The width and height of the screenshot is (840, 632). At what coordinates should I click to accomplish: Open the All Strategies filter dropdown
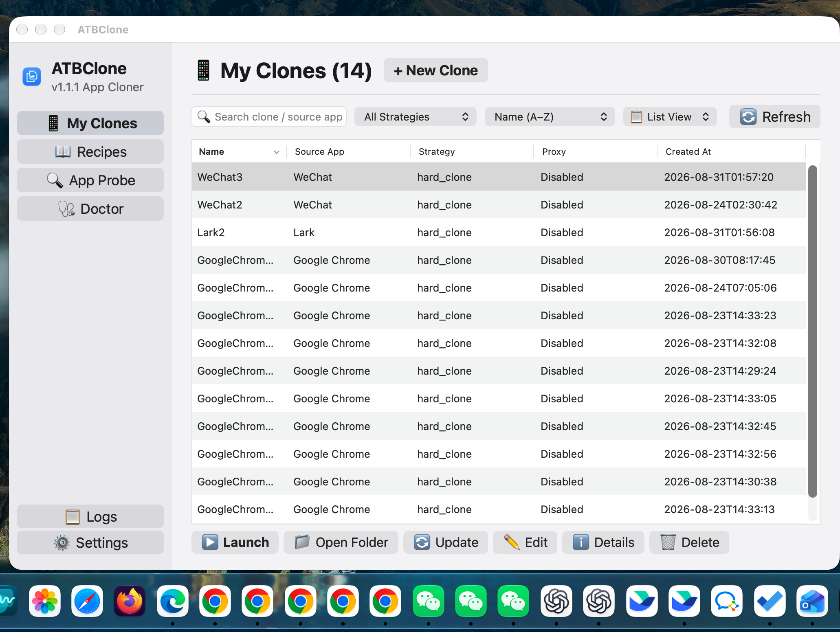415,117
